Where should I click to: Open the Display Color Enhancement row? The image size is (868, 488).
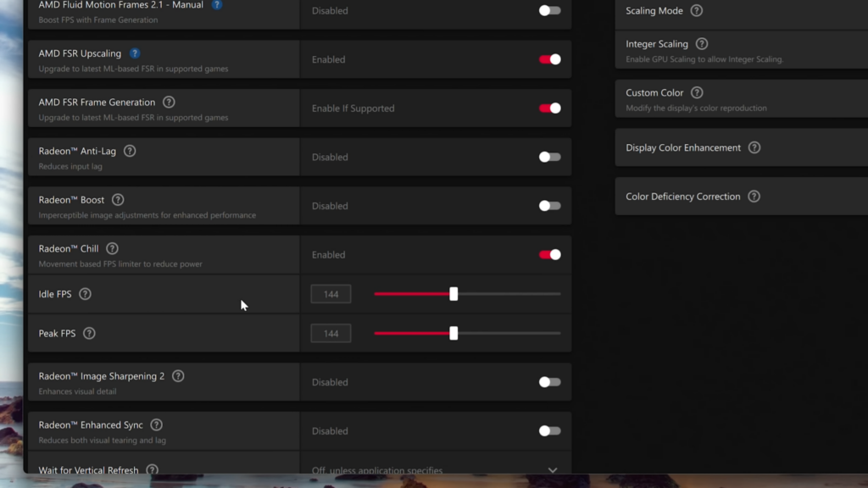tap(741, 147)
